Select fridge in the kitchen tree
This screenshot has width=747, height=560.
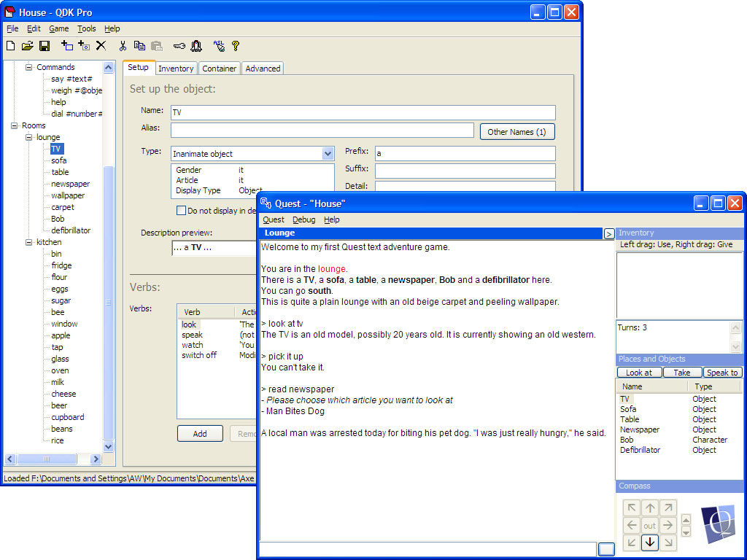[x=61, y=265]
